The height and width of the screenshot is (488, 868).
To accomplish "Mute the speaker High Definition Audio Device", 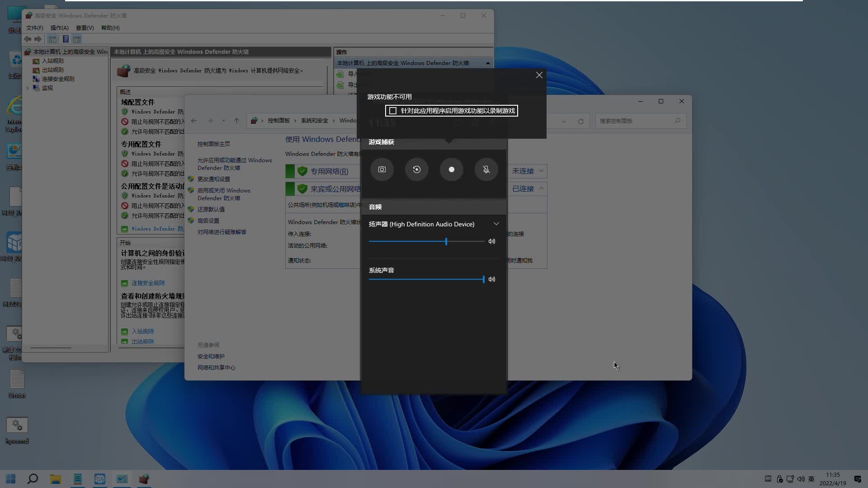I will (x=492, y=241).
